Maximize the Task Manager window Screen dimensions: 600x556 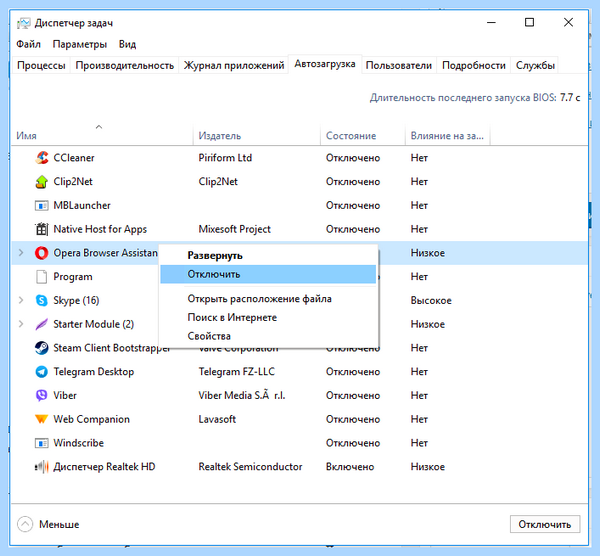coord(530,23)
